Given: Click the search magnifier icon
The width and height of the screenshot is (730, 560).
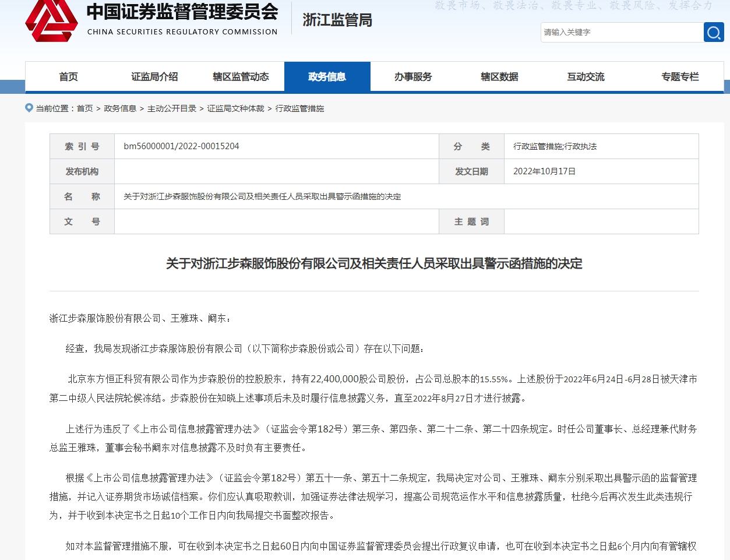Looking at the screenshot, I should (714, 32).
